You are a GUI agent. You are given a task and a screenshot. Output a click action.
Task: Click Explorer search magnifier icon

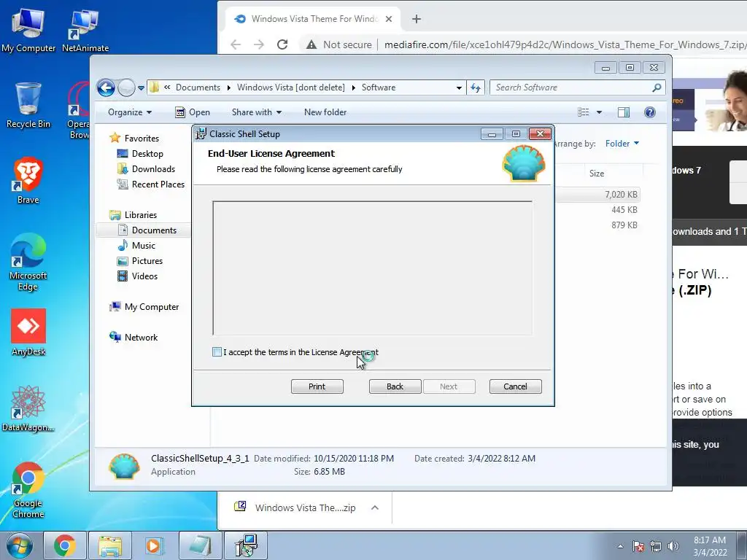(657, 87)
